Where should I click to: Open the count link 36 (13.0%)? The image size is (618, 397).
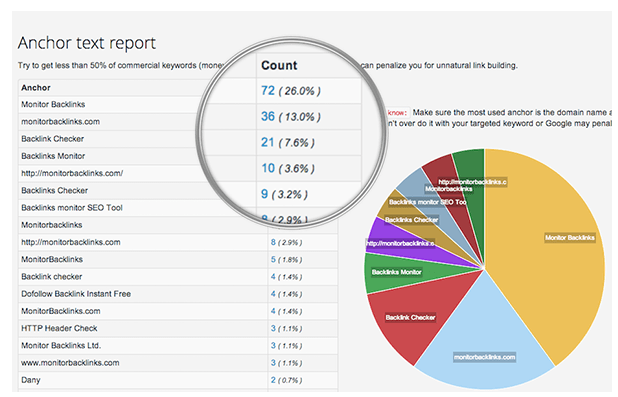coord(290,117)
